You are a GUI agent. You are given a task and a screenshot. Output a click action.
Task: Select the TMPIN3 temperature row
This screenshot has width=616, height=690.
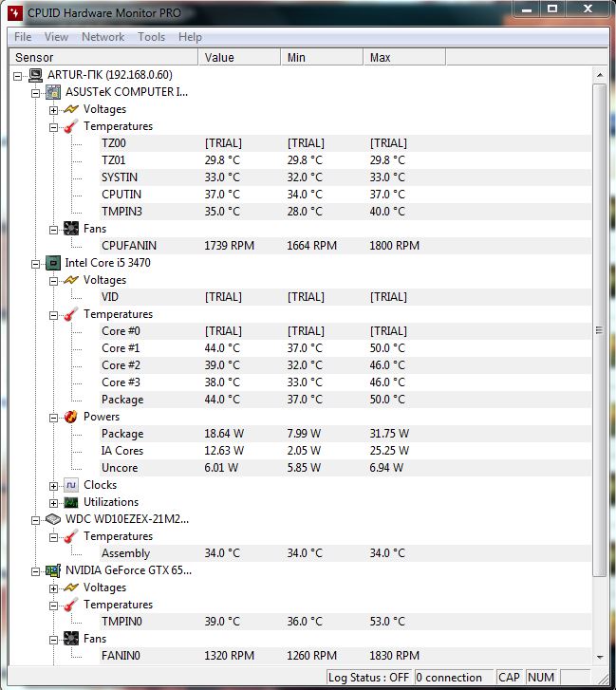point(345,212)
